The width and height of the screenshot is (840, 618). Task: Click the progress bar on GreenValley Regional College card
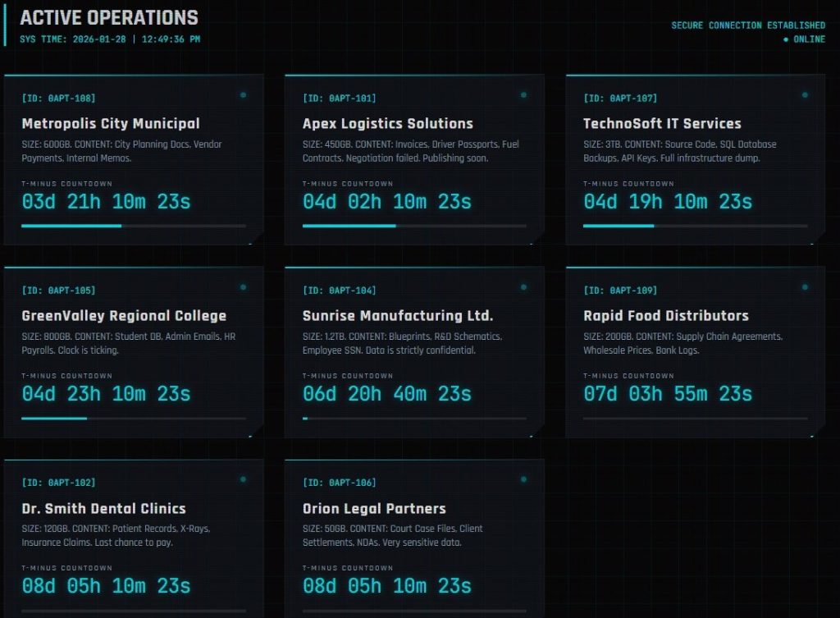pyautogui.click(x=134, y=419)
